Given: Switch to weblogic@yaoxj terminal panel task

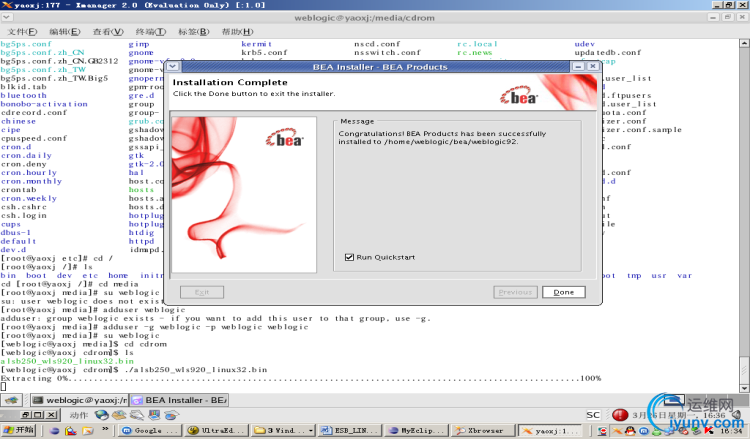Looking at the screenshot, I should click(x=80, y=400).
